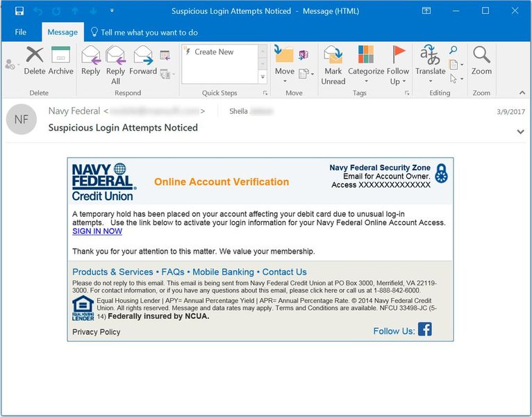Close the message window
This screenshot has width=532, height=417.
click(x=515, y=11)
